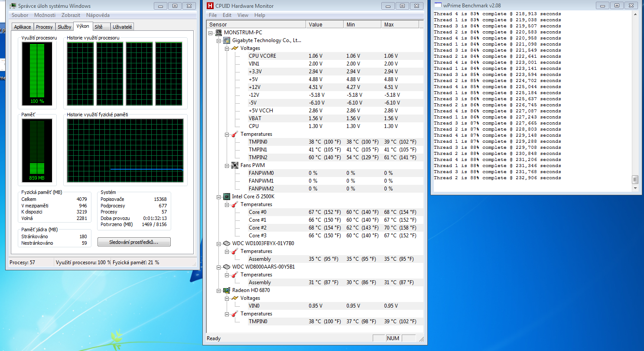Screen dimensions: 644x351
Task: Click the CPUID Hardware Monitor title bar icon
Action: tap(210, 6)
